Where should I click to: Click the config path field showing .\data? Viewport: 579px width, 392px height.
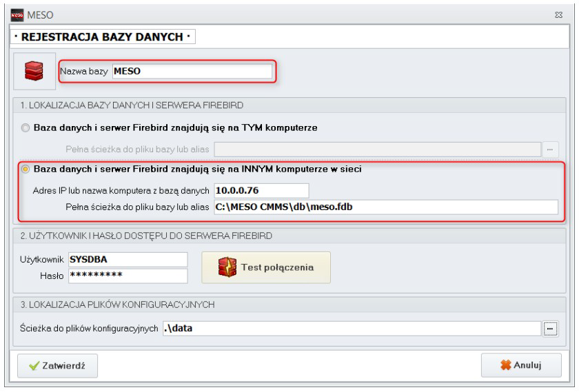[351, 329]
